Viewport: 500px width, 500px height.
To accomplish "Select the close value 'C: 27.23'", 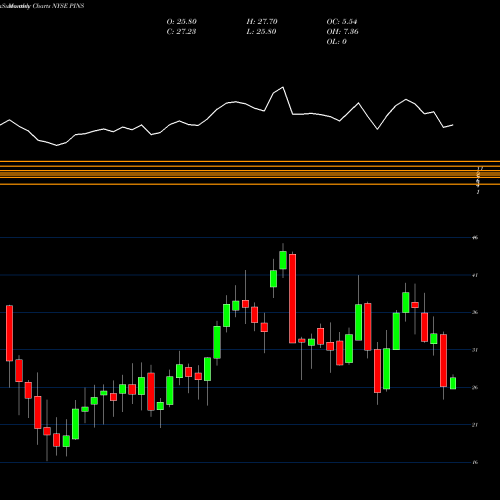I will [x=181, y=32].
